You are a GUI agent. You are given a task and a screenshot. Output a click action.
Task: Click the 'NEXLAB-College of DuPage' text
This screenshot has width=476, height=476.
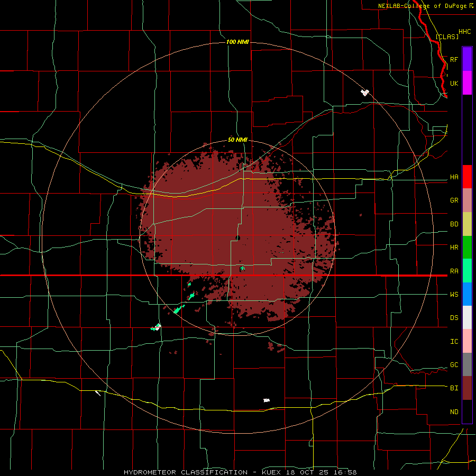[x=422, y=6]
